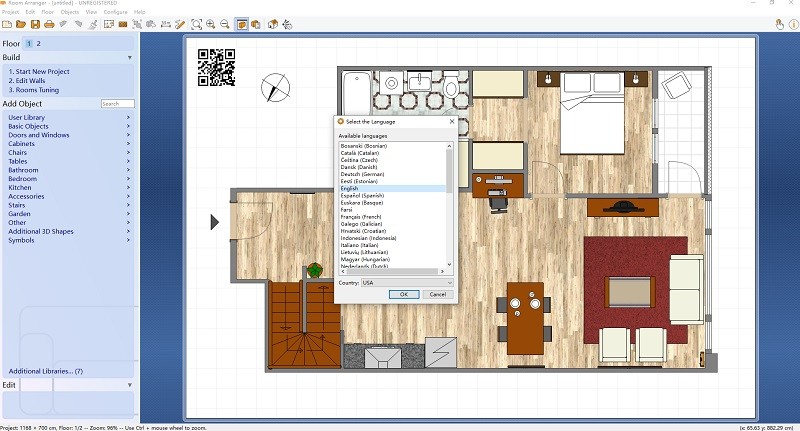Viewport: 800px width, 431px height.
Task: Click the info icon at top right
Action: [794, 24]
